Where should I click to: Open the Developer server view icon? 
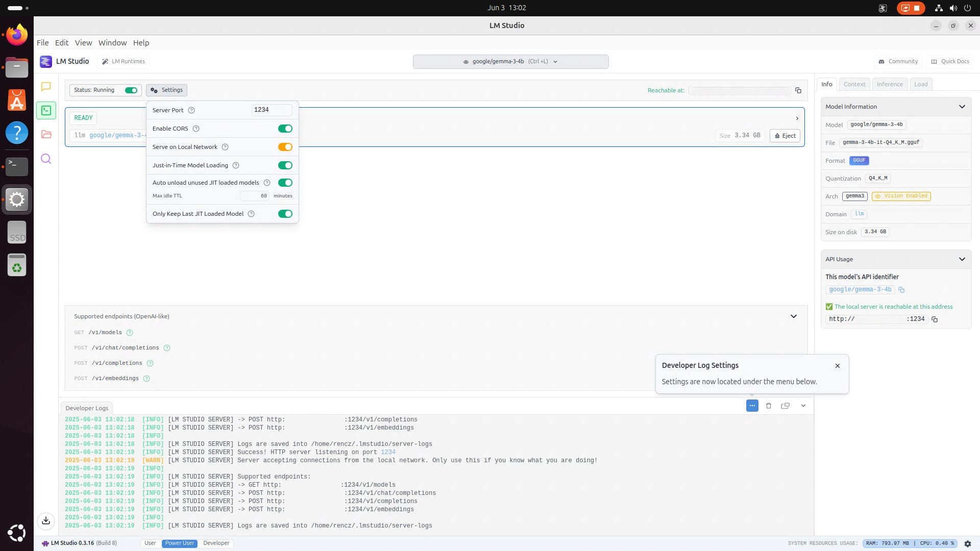46,110
